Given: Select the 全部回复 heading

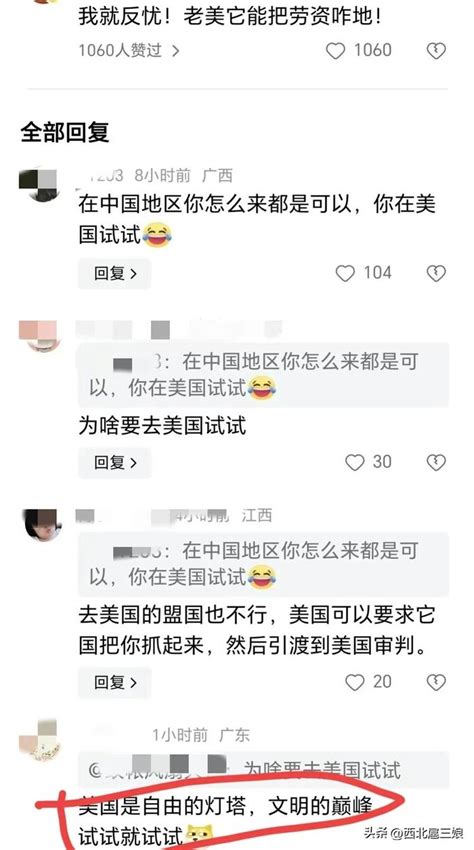Looking at the screenshot, I should point(65,132).
